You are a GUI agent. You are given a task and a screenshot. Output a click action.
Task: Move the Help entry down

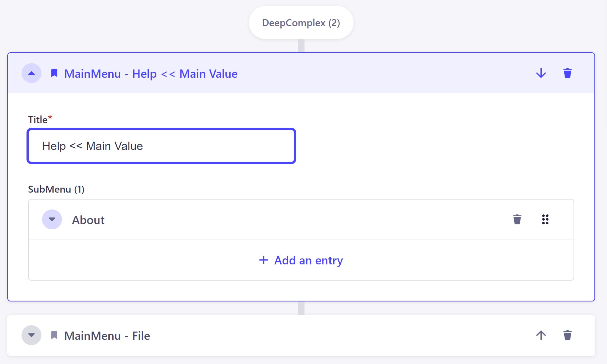[x=540, y=73]
